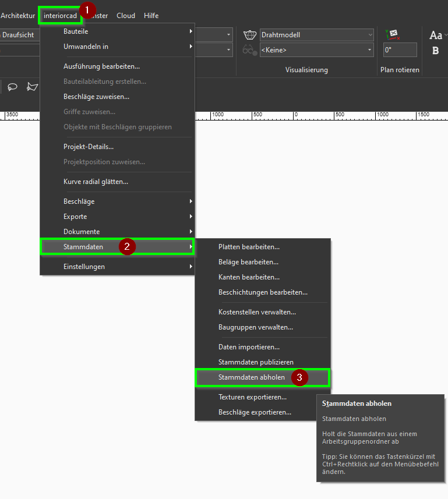The image size is (448, 499).
Task: Expand the Umwandeln in submenu
Action: pos(117,47)
